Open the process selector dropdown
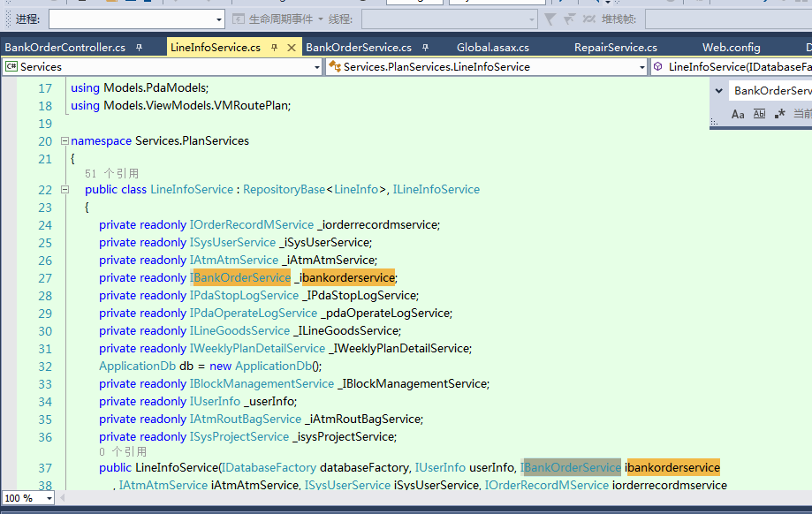This screenshot has width=812, height=514. [219, 19]
